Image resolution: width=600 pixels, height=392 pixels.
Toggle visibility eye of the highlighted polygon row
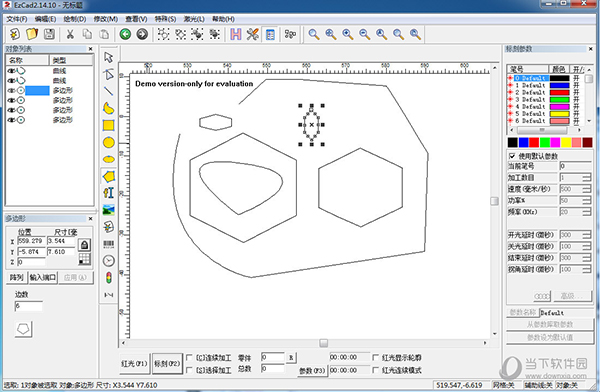tap(11, 91)
